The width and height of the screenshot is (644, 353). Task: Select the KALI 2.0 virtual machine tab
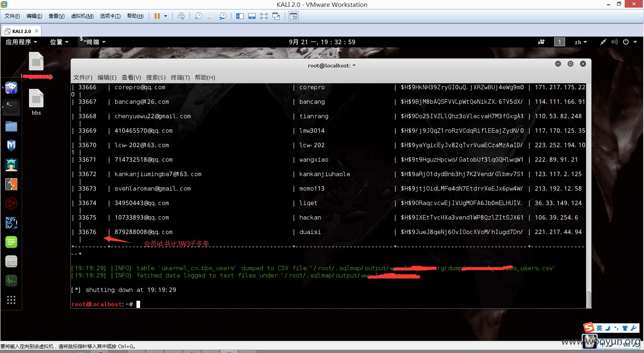pyautogui.click(x=21, y=31)
